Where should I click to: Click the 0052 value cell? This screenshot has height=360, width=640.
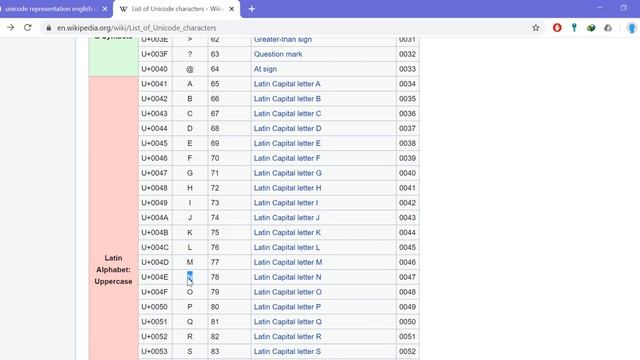pos(407,351)
